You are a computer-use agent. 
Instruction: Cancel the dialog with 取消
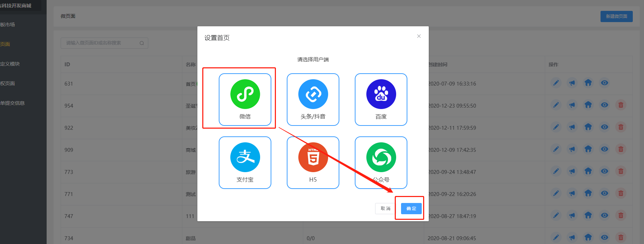[386, 209]
